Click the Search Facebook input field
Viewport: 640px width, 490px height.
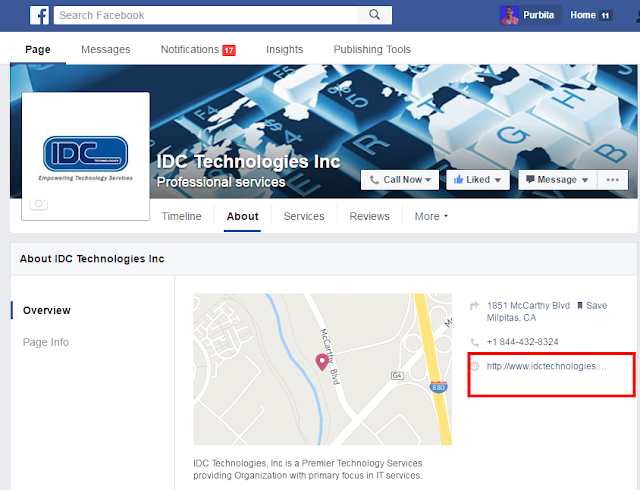[205, 15]
